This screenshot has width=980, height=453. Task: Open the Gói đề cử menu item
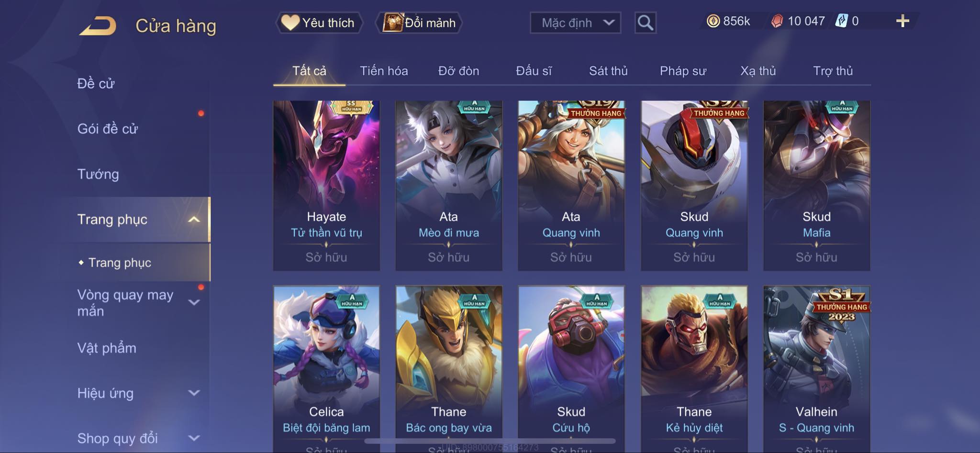coord(108,129)
